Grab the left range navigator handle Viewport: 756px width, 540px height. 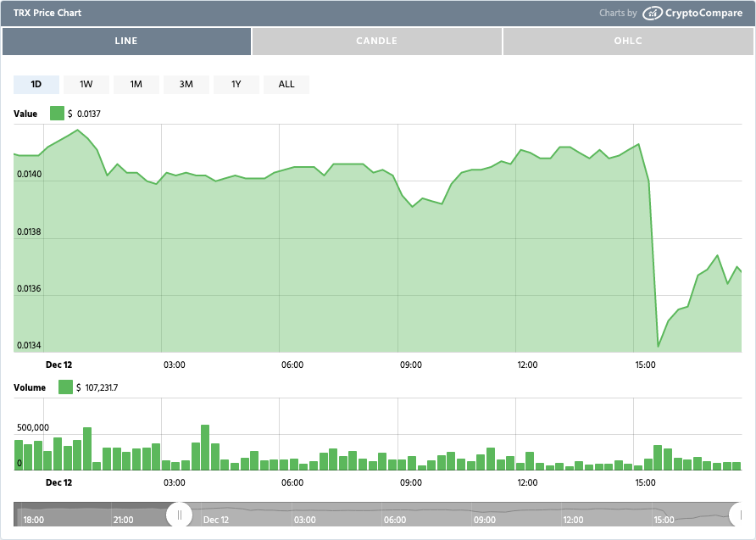click(180, 515)
